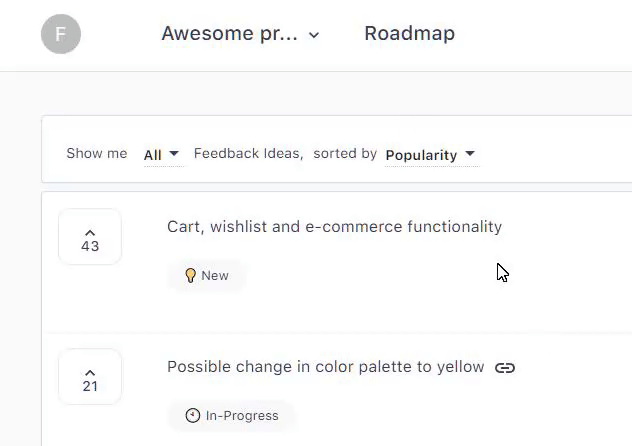
Task: Click the lightbulb icon on New tag
Action: click(x=190, y=276)
